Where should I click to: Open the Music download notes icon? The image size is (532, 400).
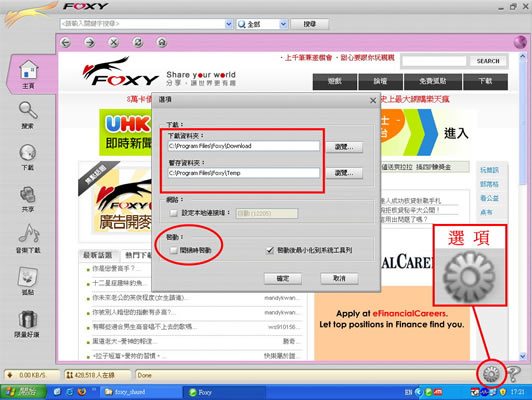tap(28, 239)
